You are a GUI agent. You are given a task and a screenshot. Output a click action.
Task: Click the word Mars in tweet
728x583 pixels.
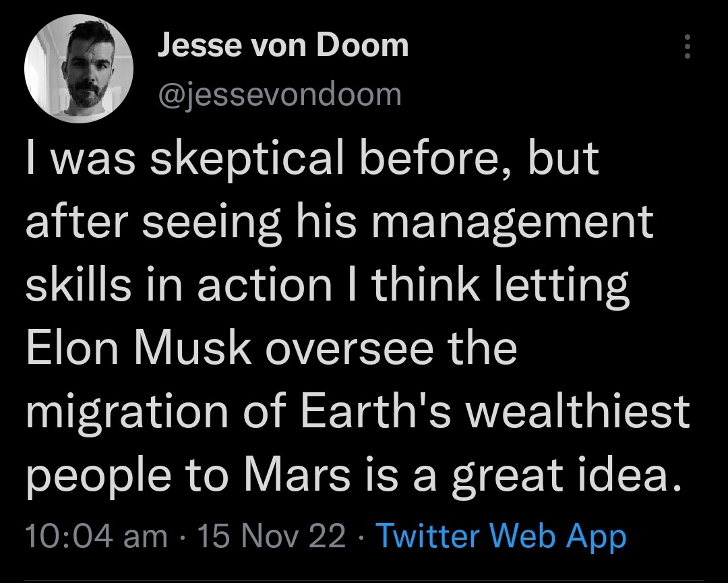297,475
